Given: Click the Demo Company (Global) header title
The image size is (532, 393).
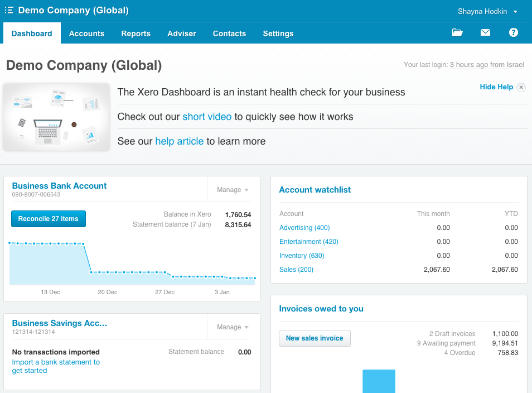Looking at the screenshot, I should [73, 10].
